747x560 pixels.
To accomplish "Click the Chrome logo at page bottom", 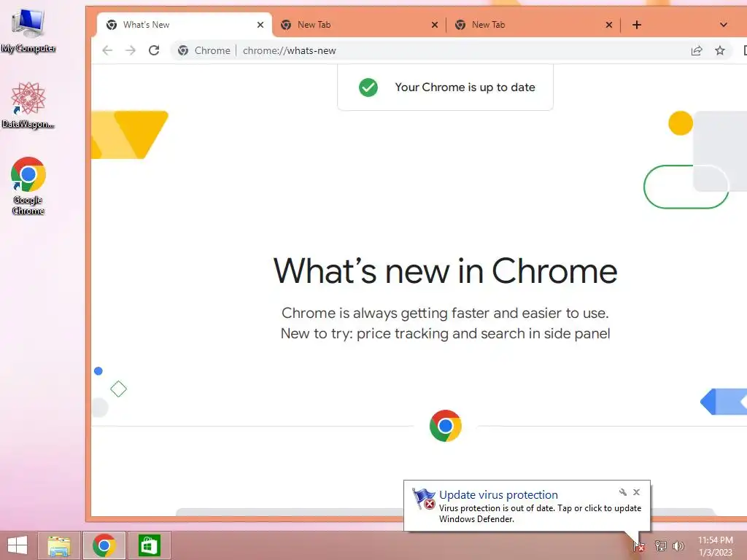I will (446, 426).
